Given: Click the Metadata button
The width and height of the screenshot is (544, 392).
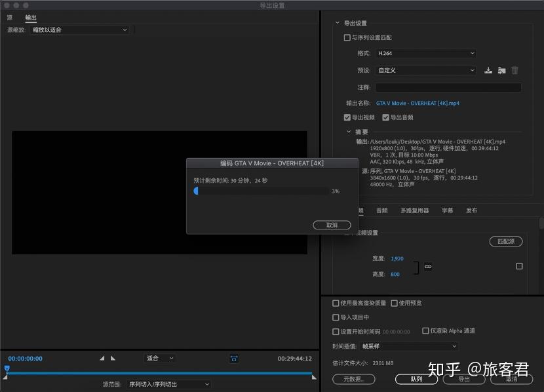Looking at the screenshot, I should [x=353, y=379].
